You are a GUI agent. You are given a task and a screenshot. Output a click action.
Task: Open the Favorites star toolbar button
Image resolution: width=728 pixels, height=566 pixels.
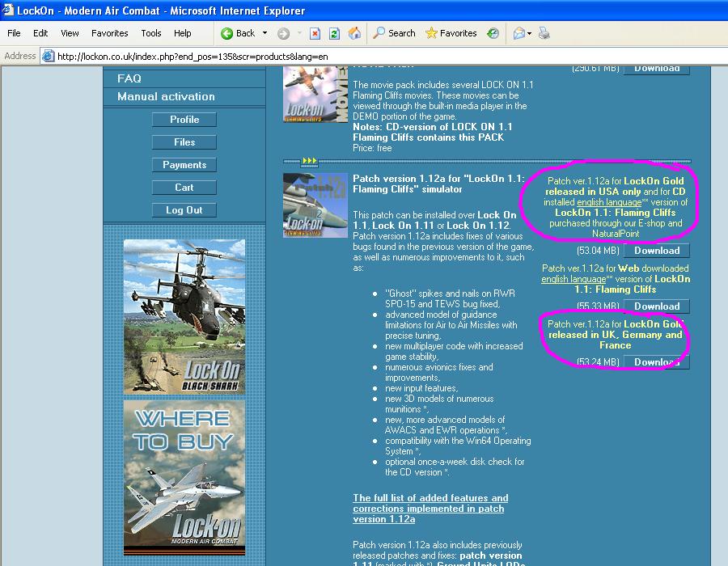pyautogui.click(x=451, y=33)
